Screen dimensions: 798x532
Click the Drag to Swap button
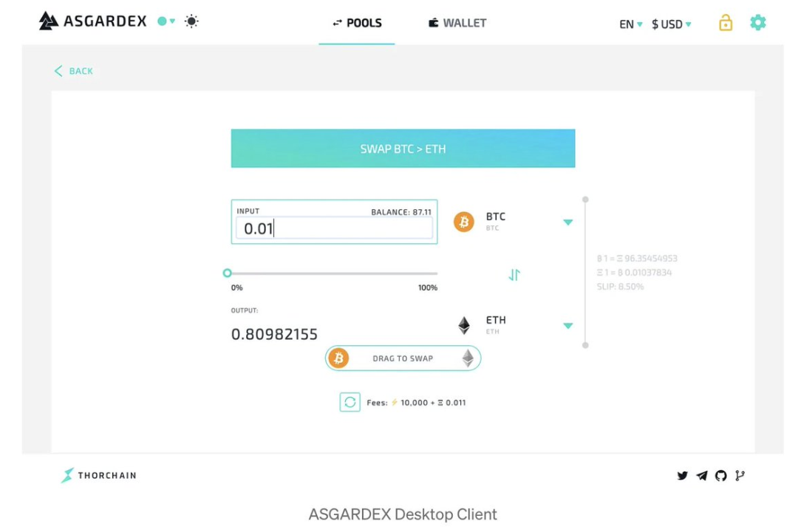coord(403,358)
